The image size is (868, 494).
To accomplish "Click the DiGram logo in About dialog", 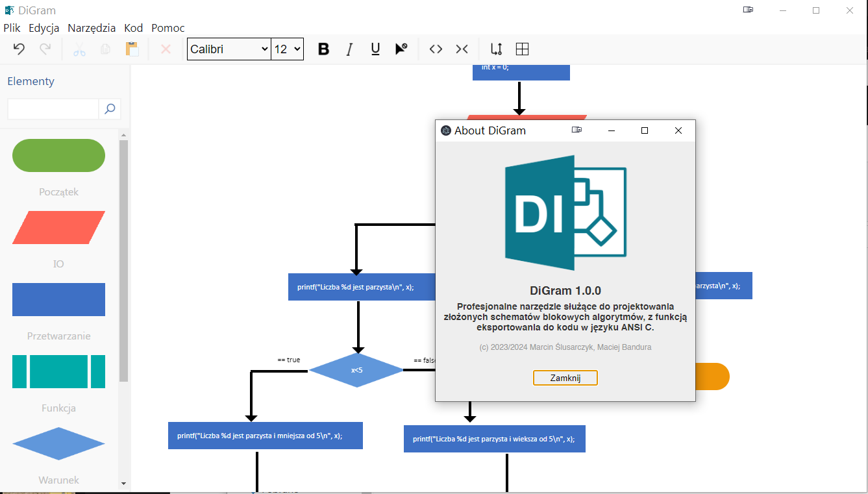I will (565, 213).
